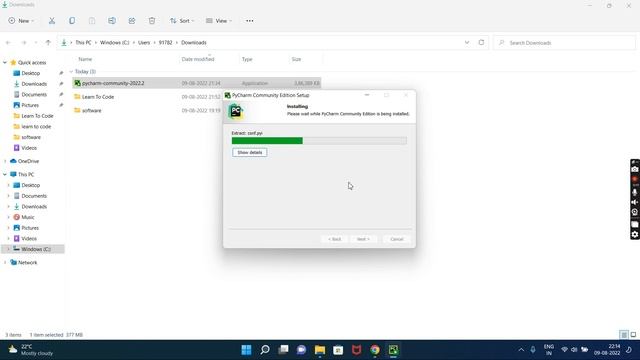Click the New button in Explorer toolbar
The width and height of the screenshot is (640, 360).
[x=21, y=21]
